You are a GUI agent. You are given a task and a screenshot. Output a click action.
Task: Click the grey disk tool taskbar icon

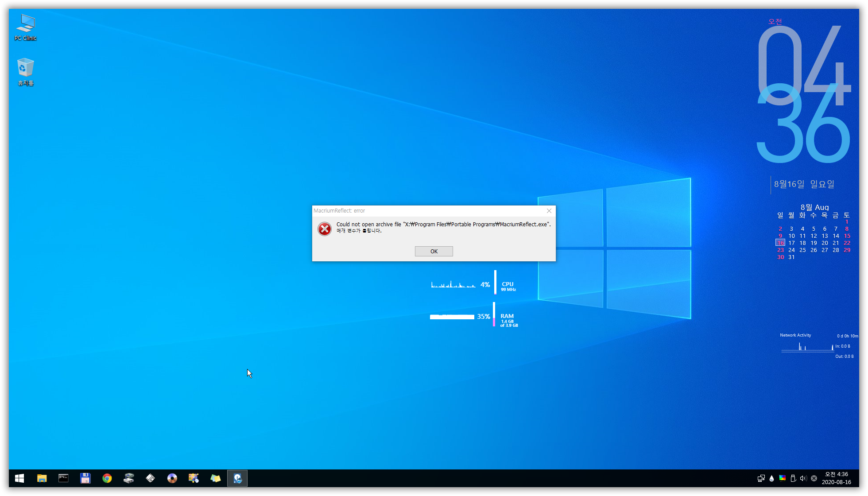pos(150,478)
